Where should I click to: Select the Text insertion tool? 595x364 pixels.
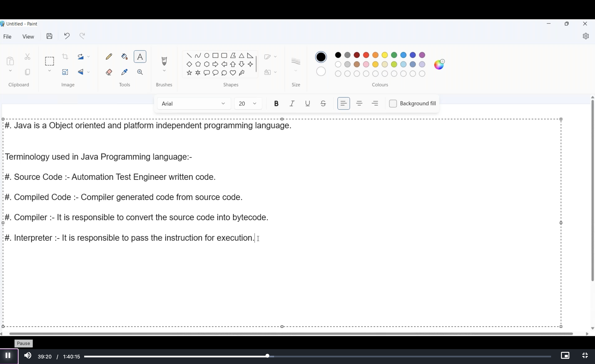(140, 57)
